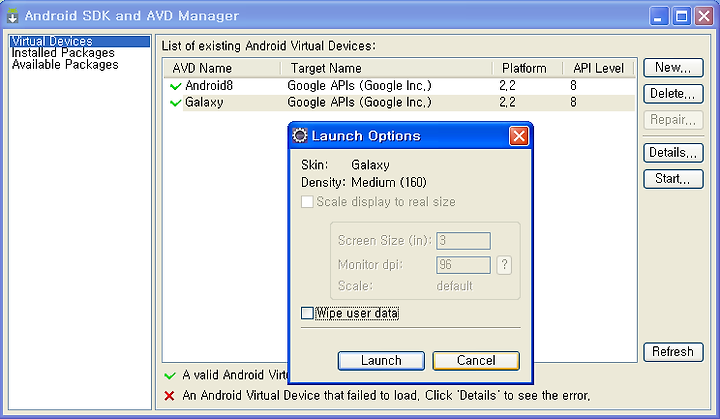Screen dimensions: 720x419
Task: Click the failed to load message text
Action: 386,396
